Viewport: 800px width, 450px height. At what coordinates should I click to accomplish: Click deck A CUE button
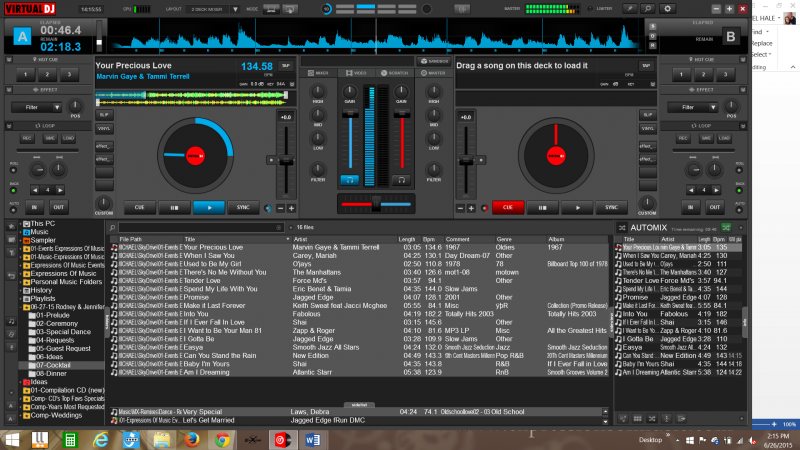(x=139, y=208)
